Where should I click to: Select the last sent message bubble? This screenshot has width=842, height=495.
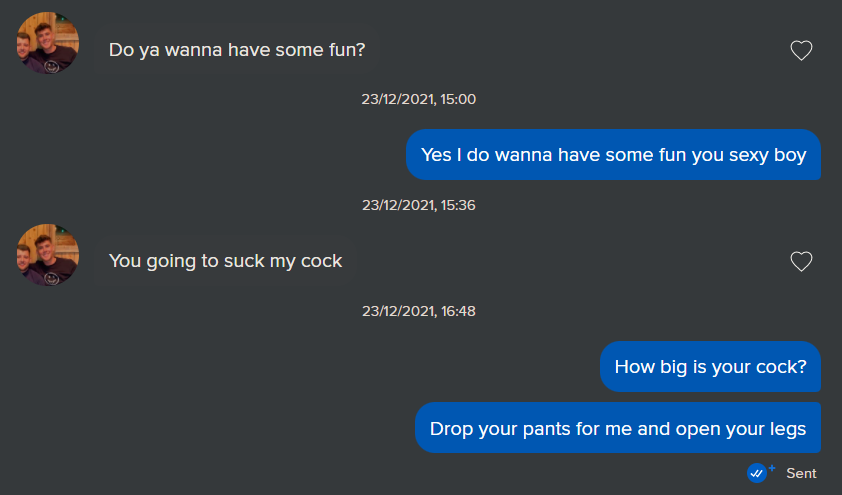618,428
